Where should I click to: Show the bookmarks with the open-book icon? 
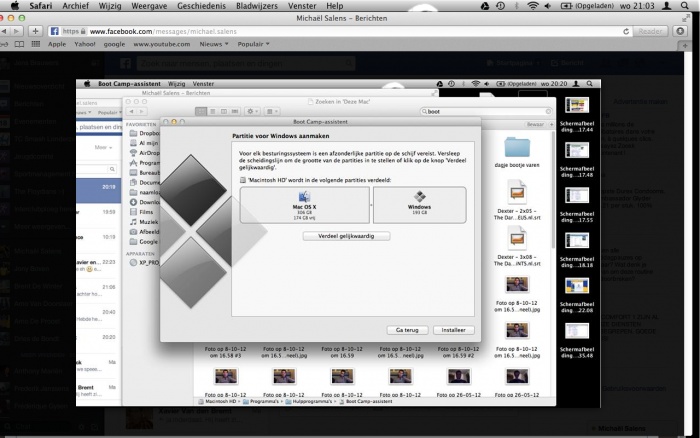19,44
